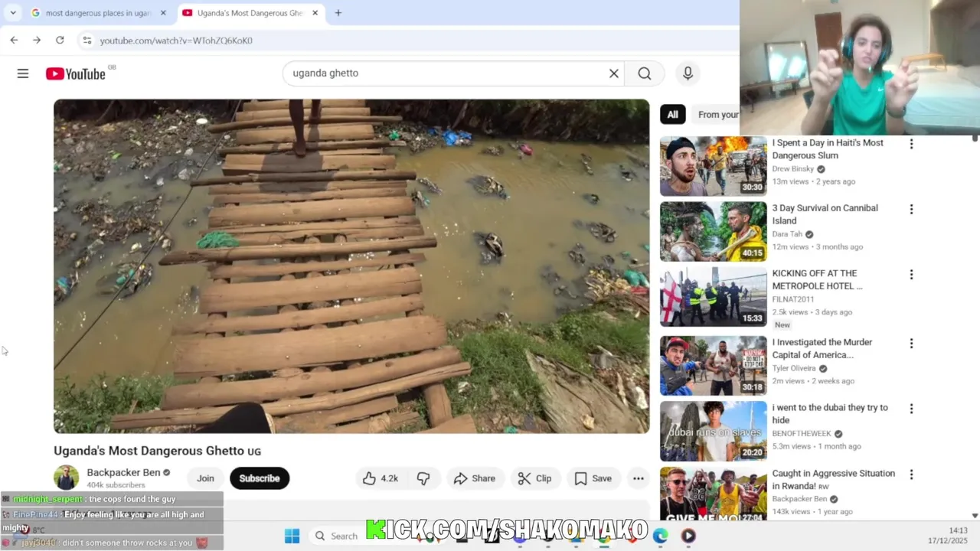Open 'Caught in Aggressive Situation in Rwanda' title

click(x=833, y=479)
